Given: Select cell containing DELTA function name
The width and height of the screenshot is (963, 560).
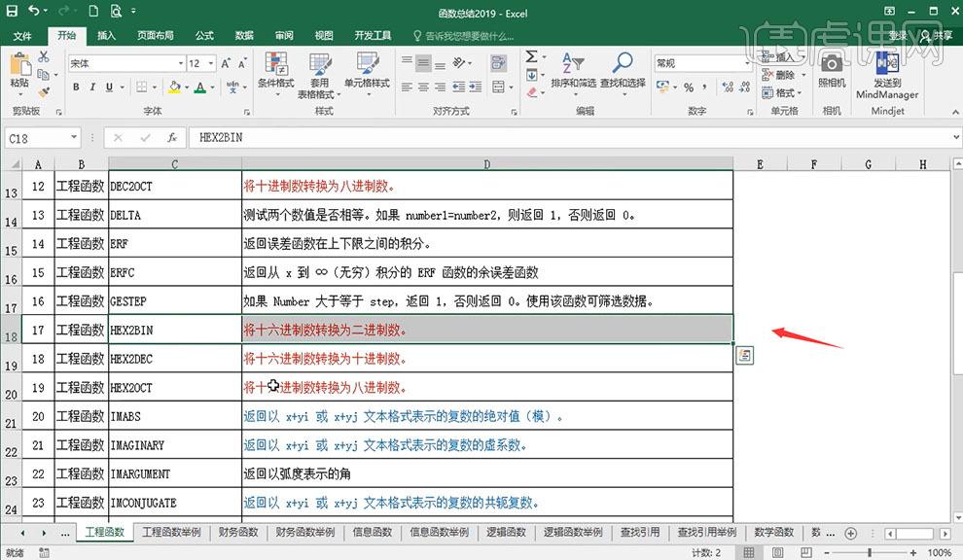Looking at the screenshot, I should click(175, 215).
